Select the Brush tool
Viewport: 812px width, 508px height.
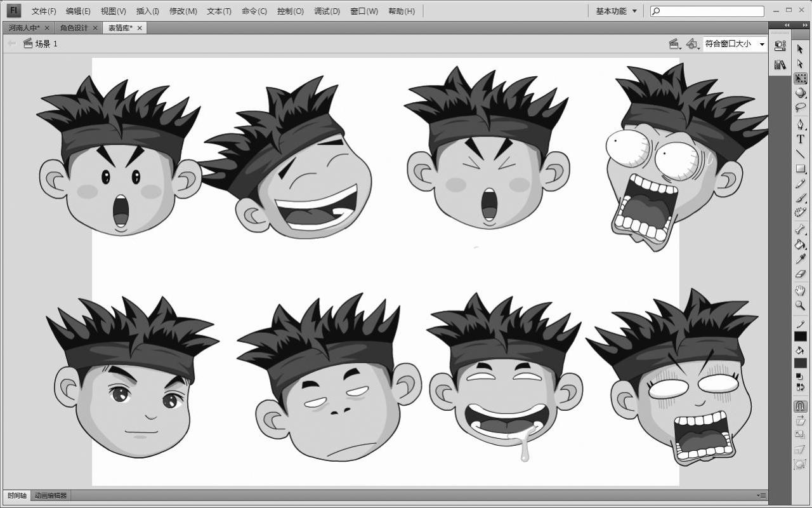[x=800, y=198]
